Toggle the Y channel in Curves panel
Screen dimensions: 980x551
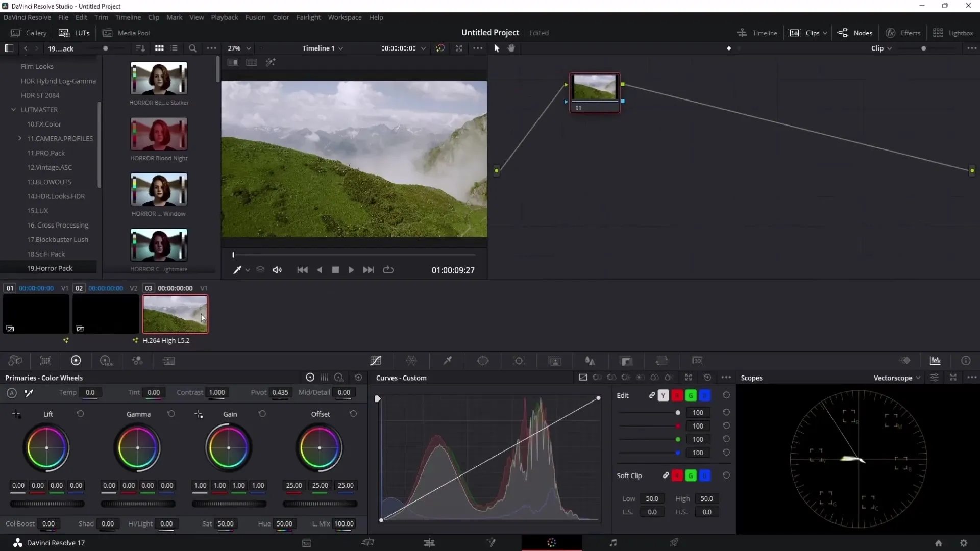[x=664, y=395]
